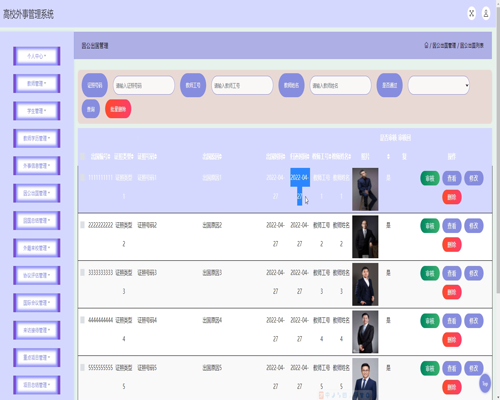Click red 删除 button for row 4444444444

coord(452,339)
